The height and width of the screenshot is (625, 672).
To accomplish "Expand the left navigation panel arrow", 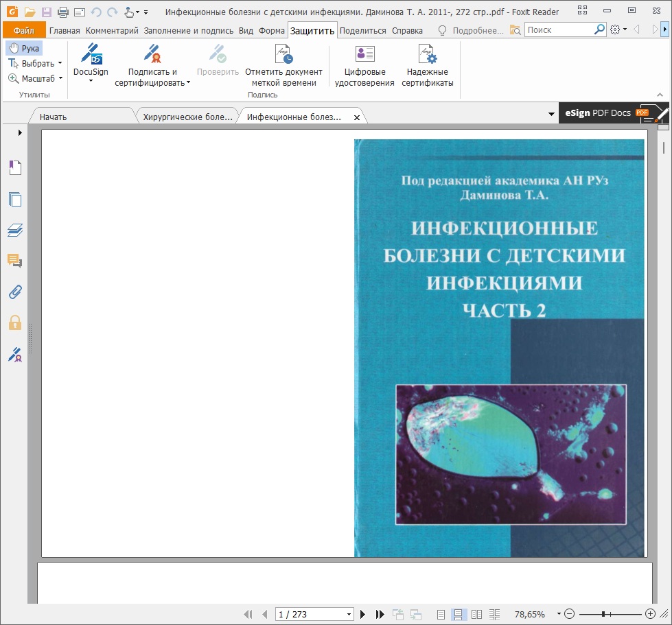I will pyautogui.click(x=20, y=133).
